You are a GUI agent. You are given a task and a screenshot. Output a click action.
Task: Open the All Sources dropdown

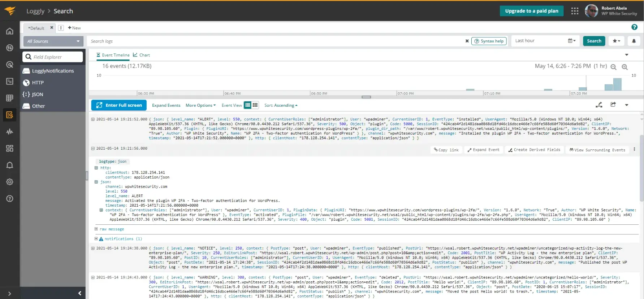tap(53, 41)
